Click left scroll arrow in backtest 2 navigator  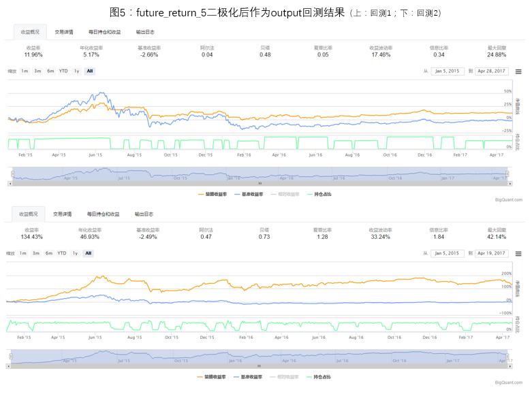point(8,366)
